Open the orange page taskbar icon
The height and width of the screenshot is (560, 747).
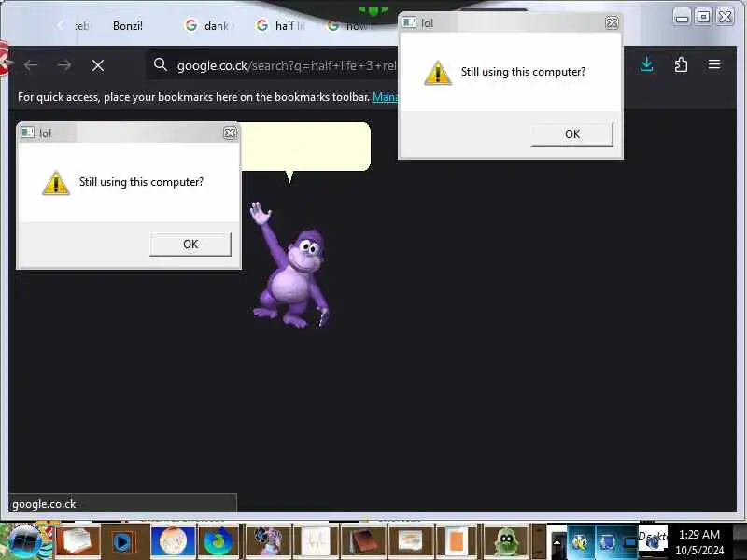457,542
